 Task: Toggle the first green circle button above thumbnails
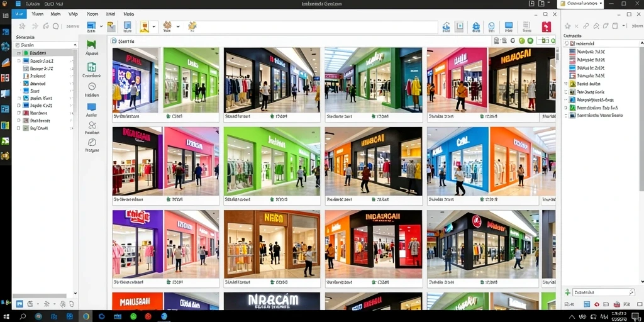pyautogui.click(x=521, y=41)
